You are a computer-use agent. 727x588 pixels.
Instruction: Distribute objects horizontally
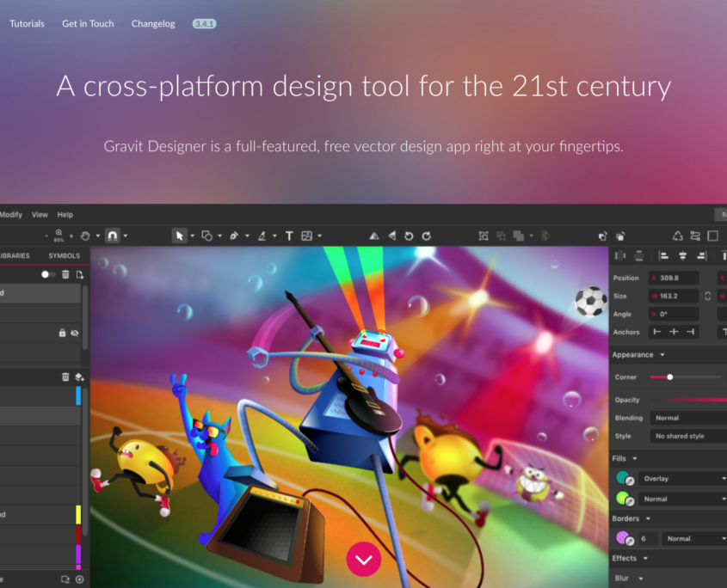tap(620, 256)
